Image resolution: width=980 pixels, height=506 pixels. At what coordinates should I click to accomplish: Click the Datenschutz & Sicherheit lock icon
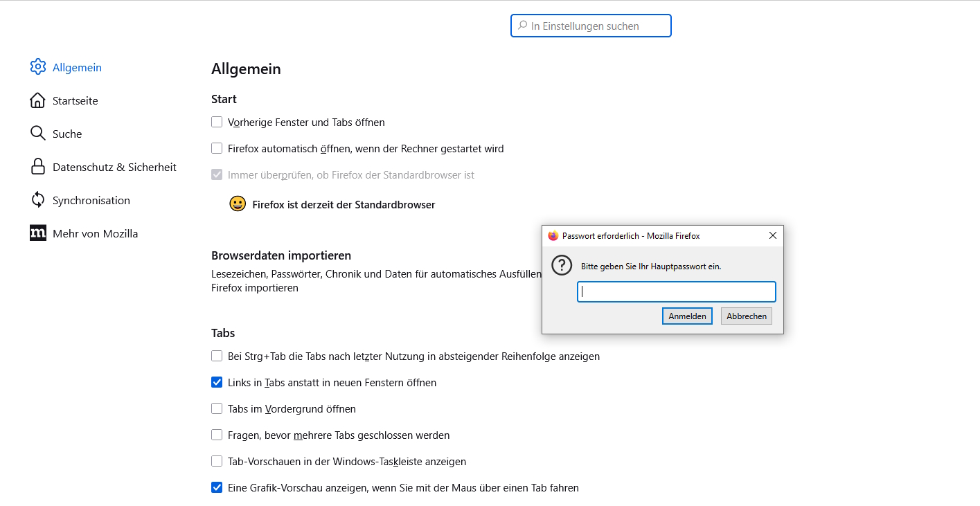coord(38,167)
